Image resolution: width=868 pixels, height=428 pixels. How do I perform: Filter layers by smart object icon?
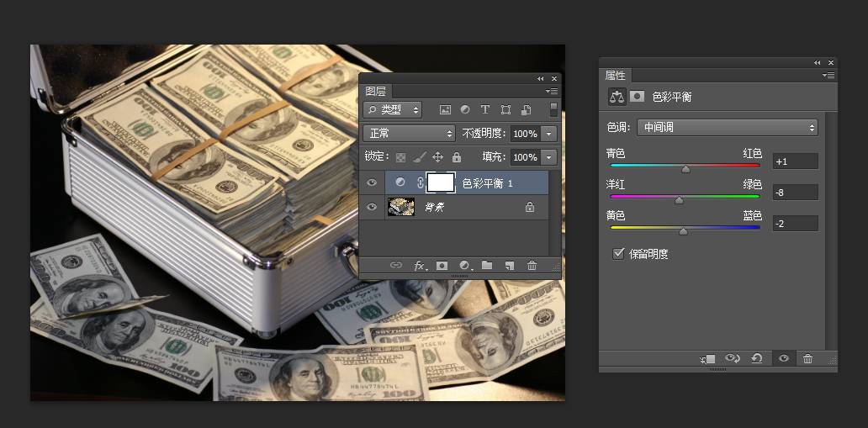526,109
